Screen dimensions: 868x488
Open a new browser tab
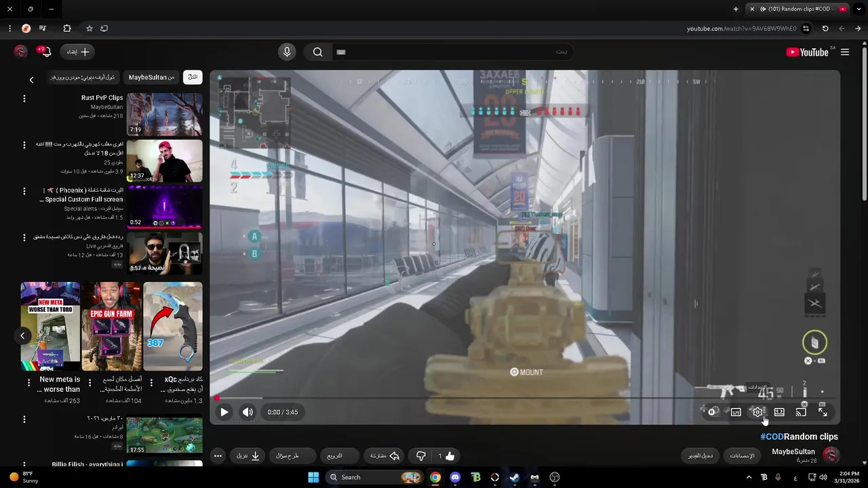pyautogui.click(x=736, y=9)
